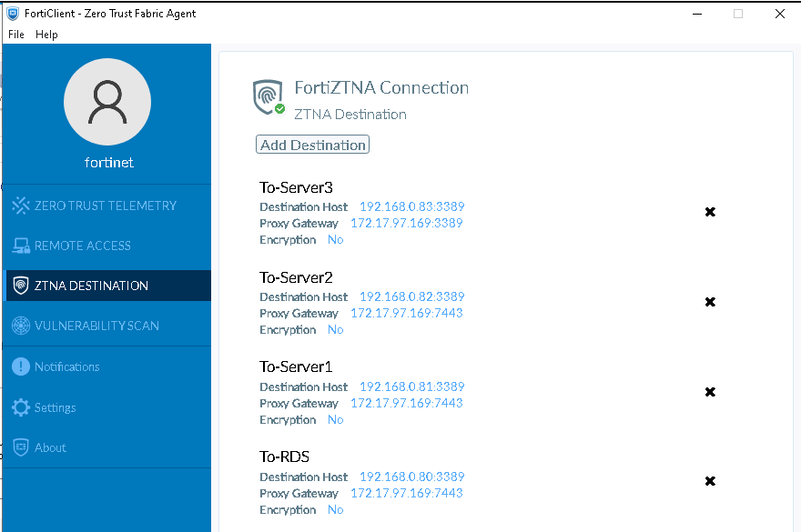
Task: Remove the To-RDS destination with X
Action: click(710, 481)
